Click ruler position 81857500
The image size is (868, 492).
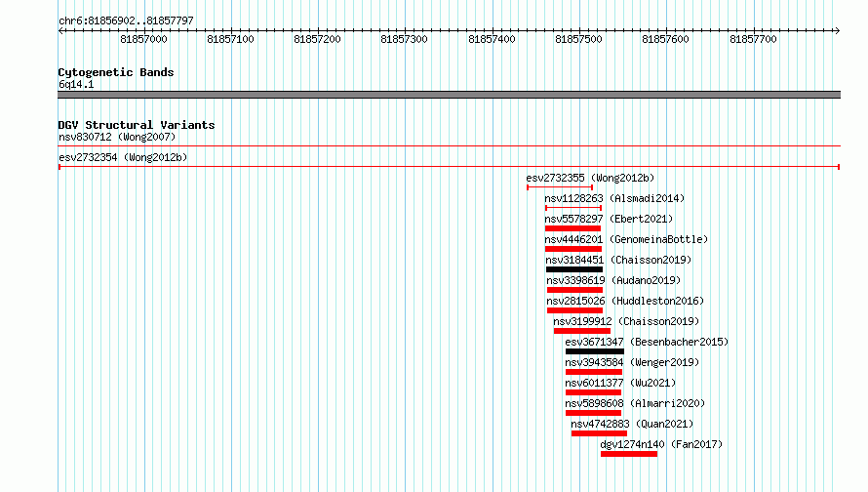[578, 39]
